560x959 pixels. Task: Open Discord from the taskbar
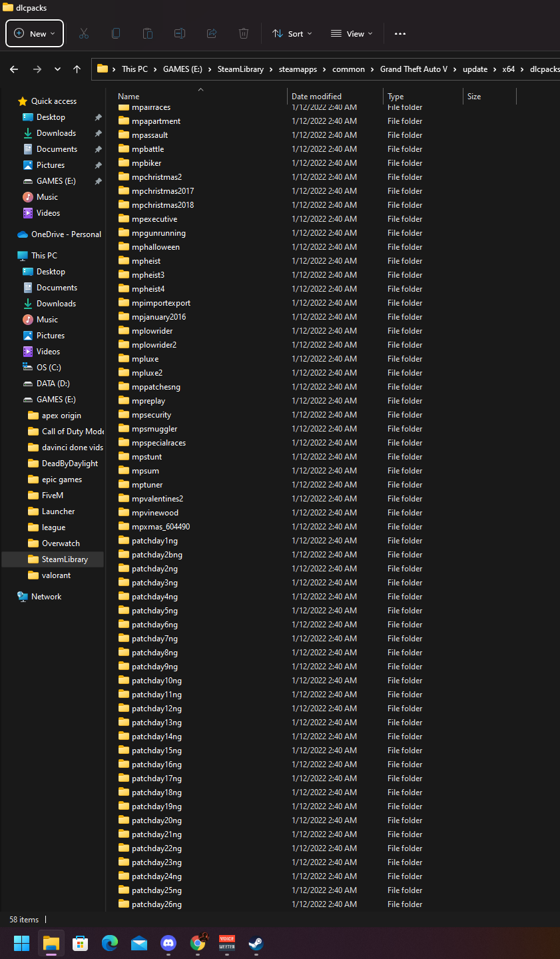tap(168, 943)
